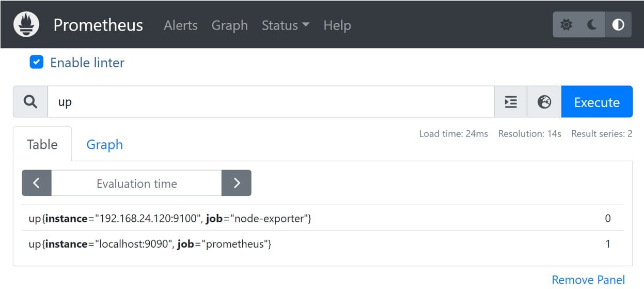
Task: Select the Table tab
Action: (x=42, y=144)
